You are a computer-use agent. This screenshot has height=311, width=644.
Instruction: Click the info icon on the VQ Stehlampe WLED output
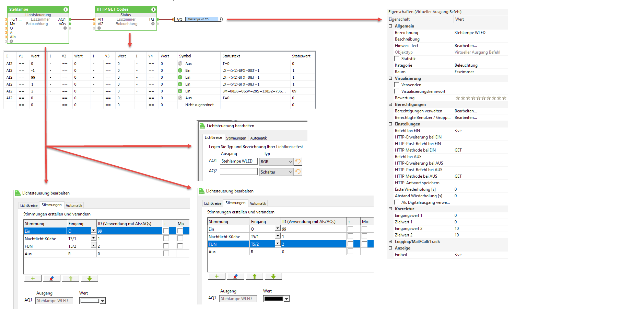(x=220, y=19)
